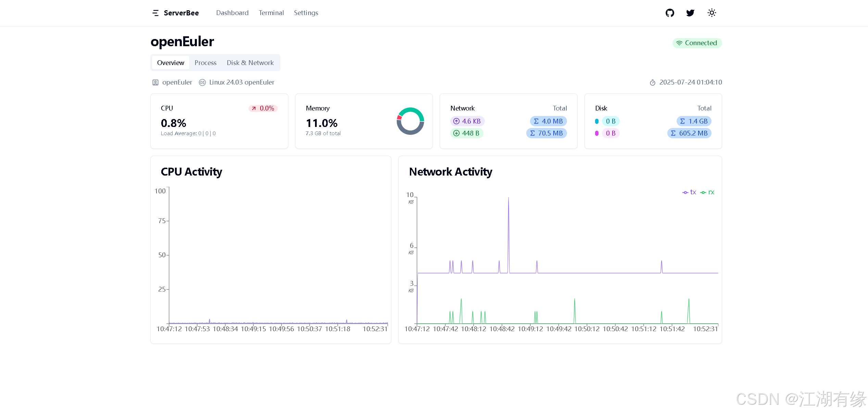Open the Disk & Network tab

pos(250,63)
